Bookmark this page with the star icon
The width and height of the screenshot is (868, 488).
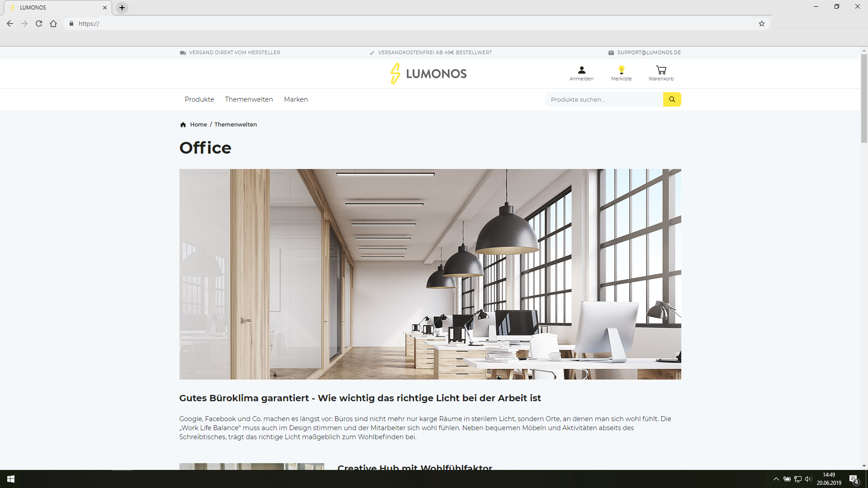pos(762,23)
